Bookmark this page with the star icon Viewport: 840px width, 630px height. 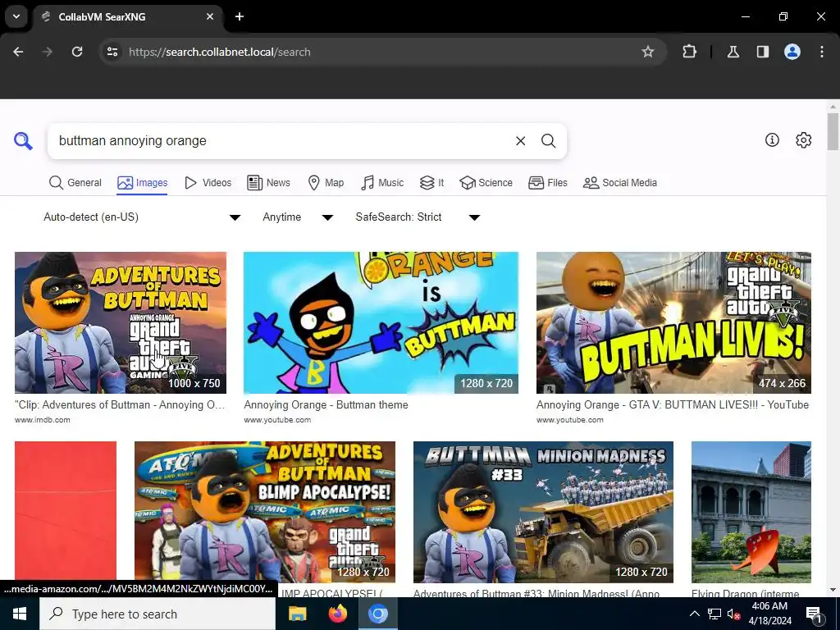648,52
